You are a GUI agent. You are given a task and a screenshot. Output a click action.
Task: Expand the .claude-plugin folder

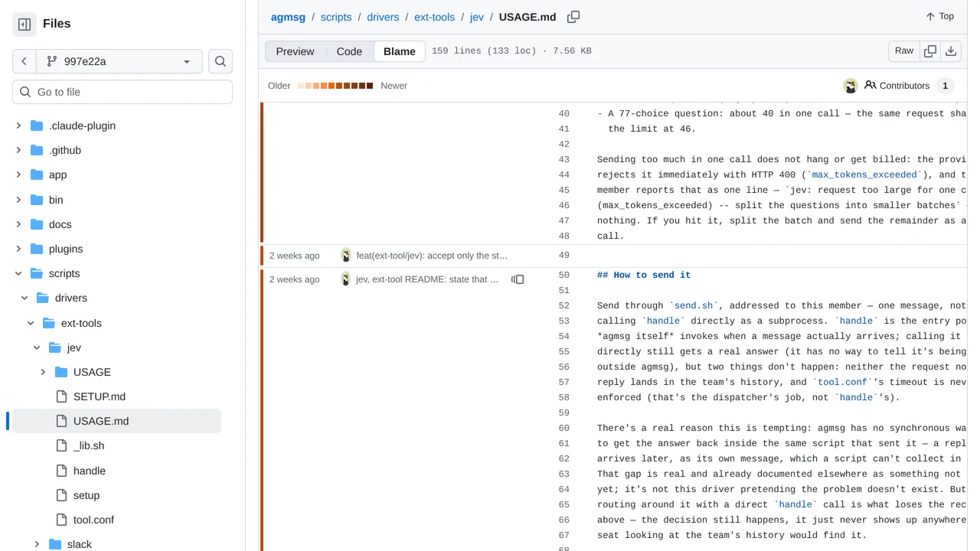pyautogui.click(x=18, y=126)
